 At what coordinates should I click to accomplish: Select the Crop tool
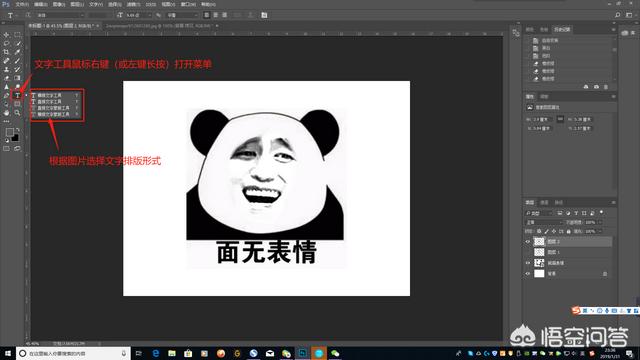click(x=7, y=52)
